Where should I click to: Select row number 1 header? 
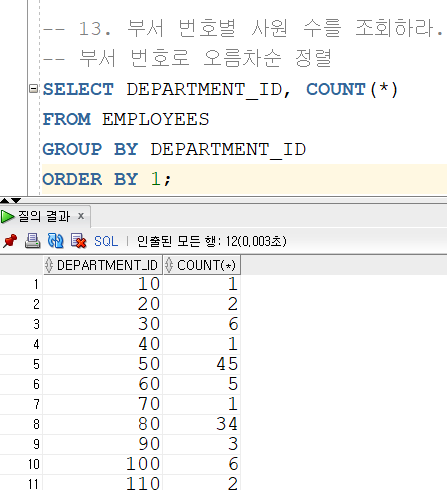(x=21, y=284)
